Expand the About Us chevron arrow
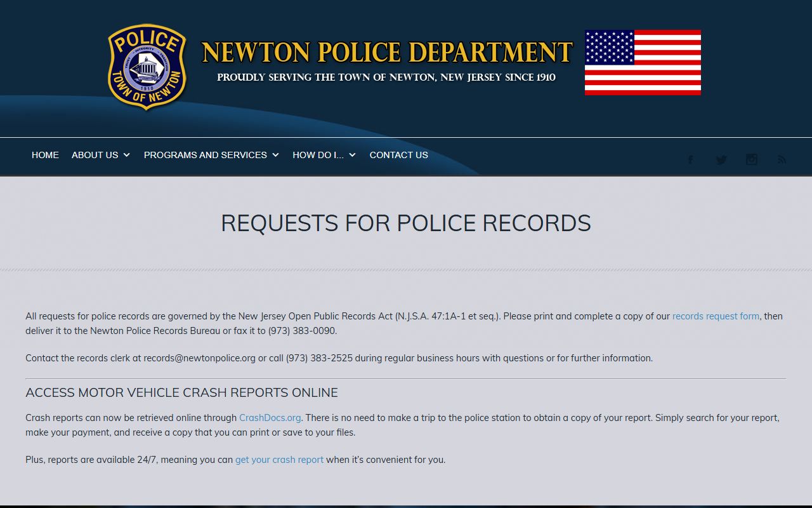Viewport: 812px width, 508px height. (127, 155)
